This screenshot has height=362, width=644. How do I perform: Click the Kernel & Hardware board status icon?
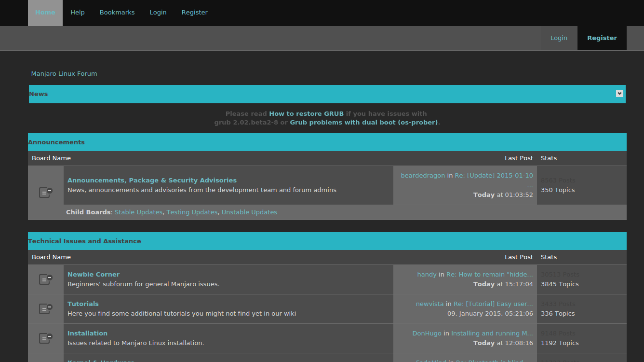45,361
